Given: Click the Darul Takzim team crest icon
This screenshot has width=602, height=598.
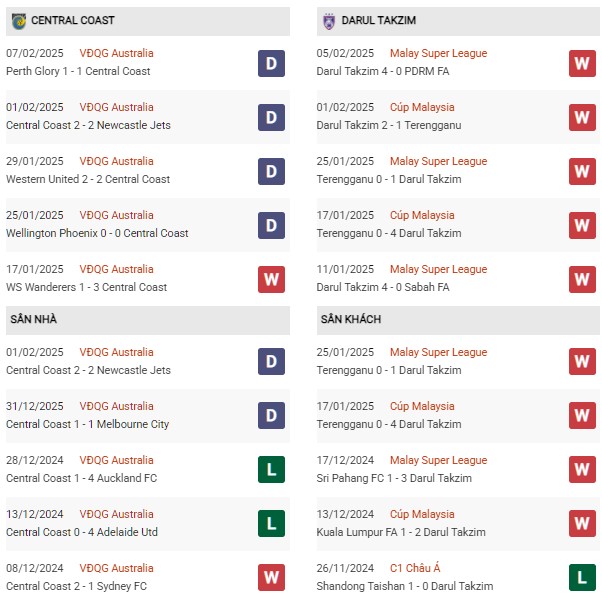Looking at the screenshot, I should click(329, 21).
